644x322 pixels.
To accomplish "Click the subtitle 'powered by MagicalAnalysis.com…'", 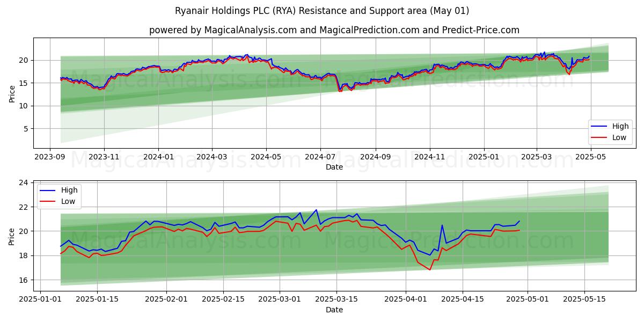I will click(334, 30).
